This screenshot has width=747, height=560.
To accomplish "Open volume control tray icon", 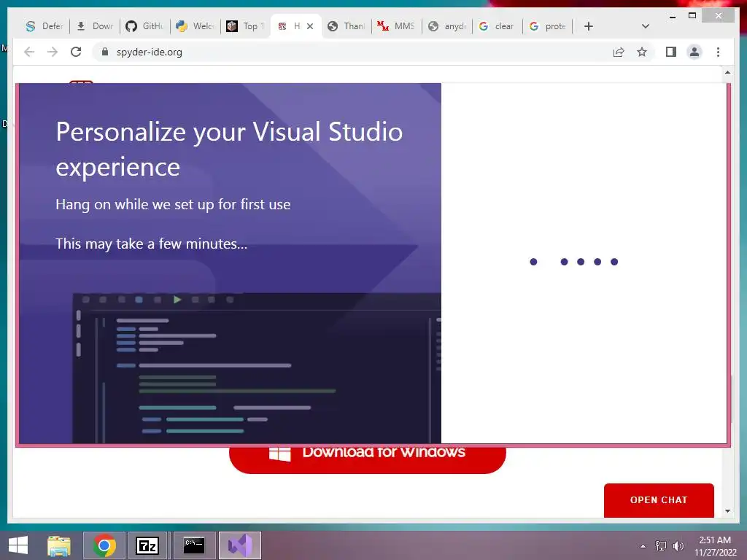I will click(678, 546).
